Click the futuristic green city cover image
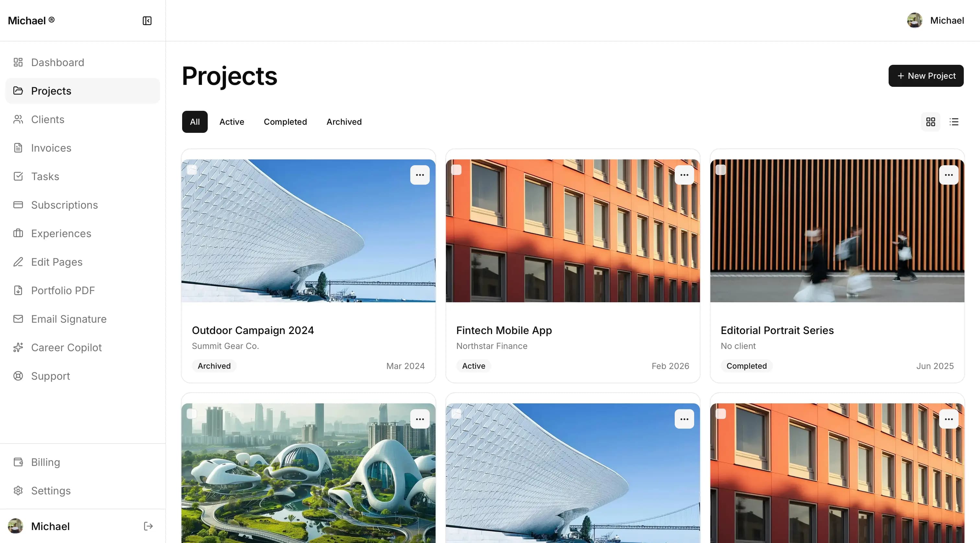This screenshot has height=543, width=980. coord(309,473)
